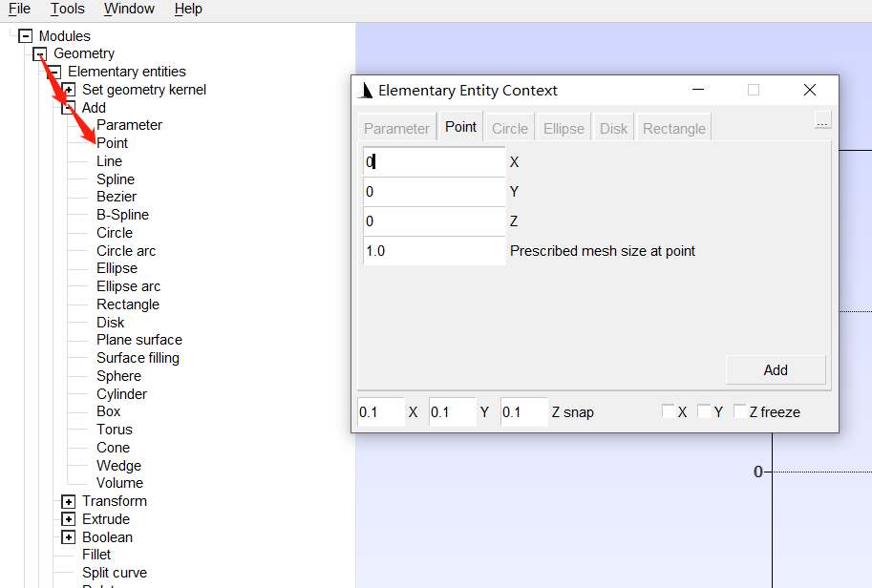Enable the Y freeze checkbox
The width and height of the screenshot is (872, 588).
click(x=704, y=411)
